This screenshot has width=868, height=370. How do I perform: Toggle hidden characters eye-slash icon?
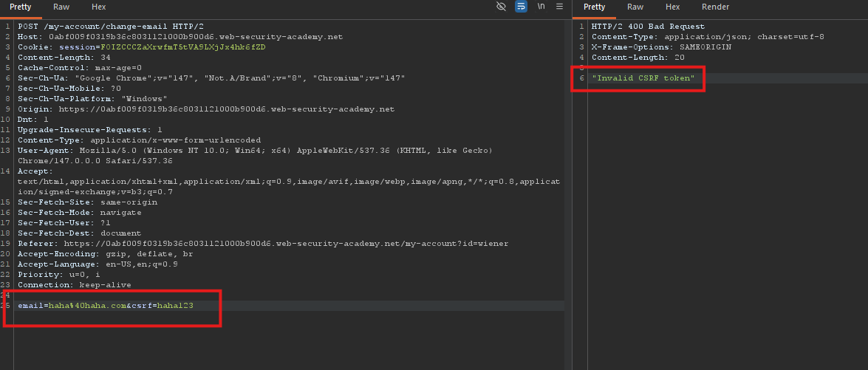tap(502, 7)
